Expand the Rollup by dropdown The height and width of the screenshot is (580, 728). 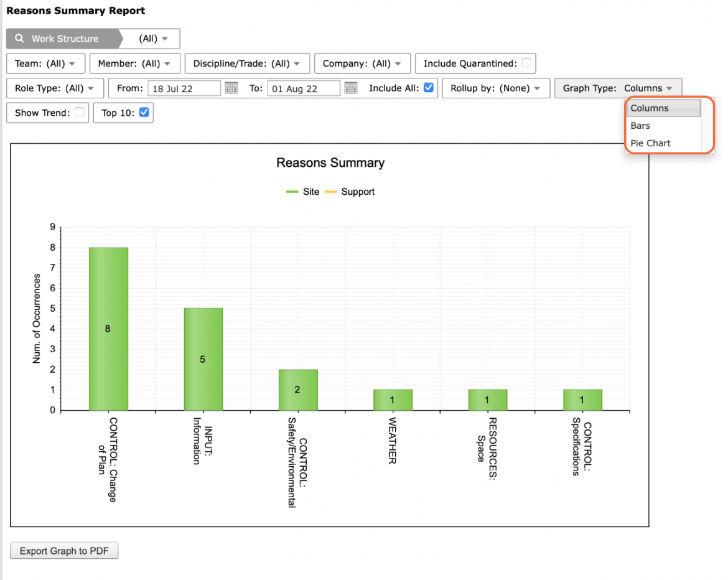point(496,88)
